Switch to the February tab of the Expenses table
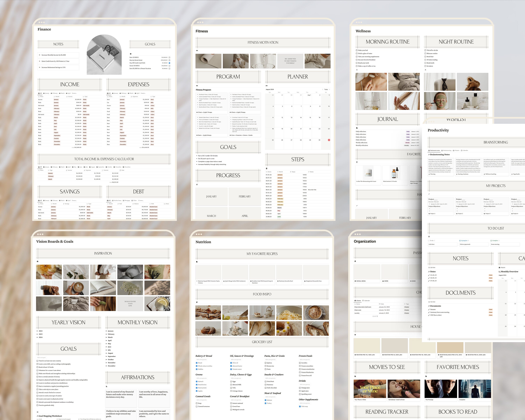Viewport: 525px width, 420px height. click(124, 93)
